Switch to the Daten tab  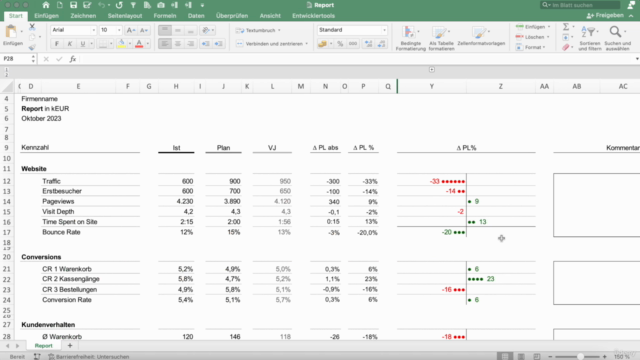tap(196, 16)
